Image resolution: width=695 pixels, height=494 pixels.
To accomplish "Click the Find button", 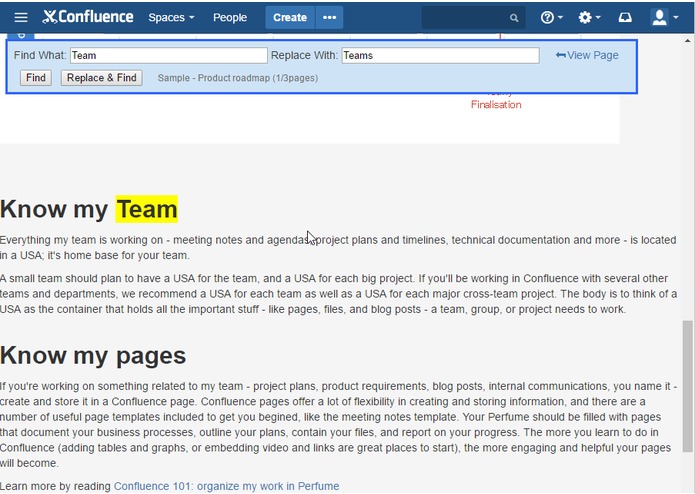I will [x=36, y=78].
